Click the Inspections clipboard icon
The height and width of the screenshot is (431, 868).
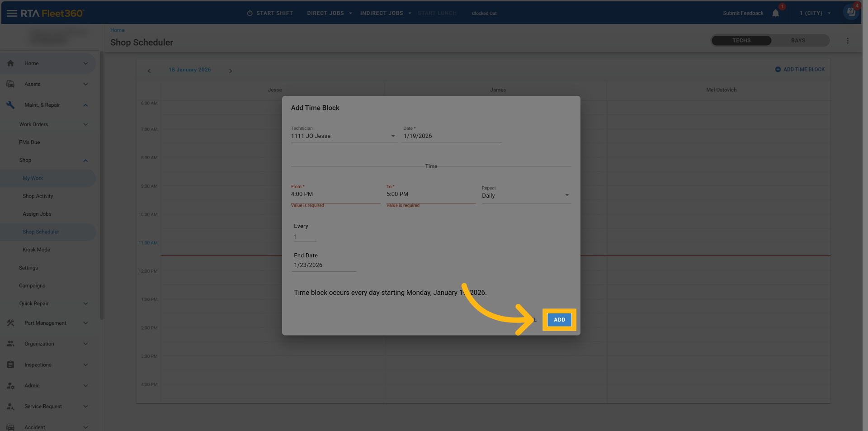point(10,365)
